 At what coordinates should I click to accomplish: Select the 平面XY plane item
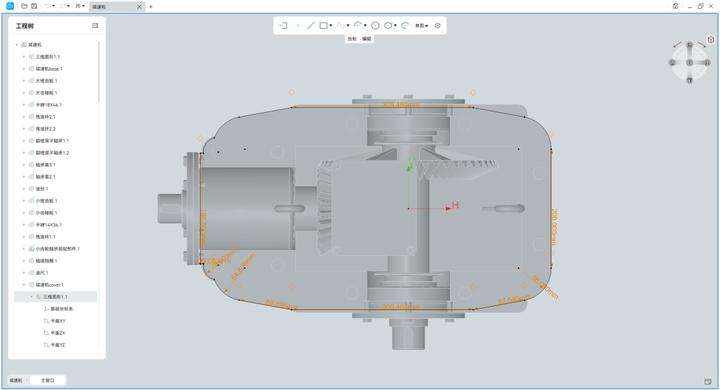pyautogui.click(x=58, y=321)
